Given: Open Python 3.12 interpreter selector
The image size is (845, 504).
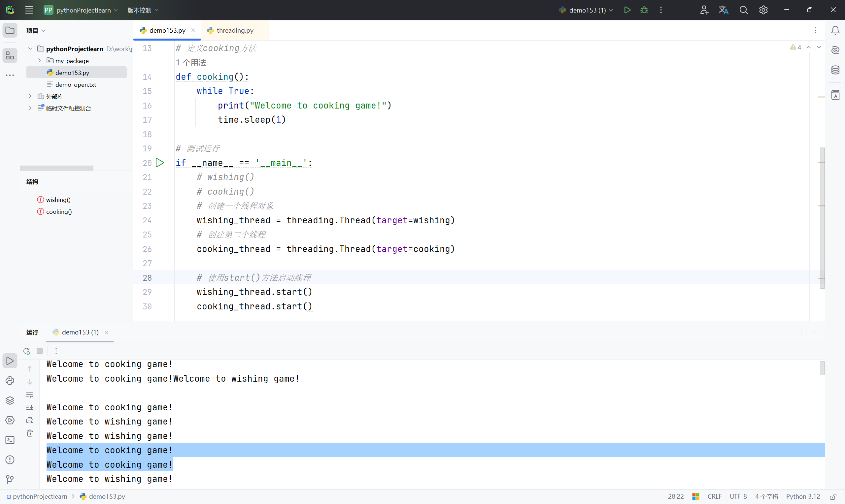Looking at the screenshot, I should click(803, 496).
